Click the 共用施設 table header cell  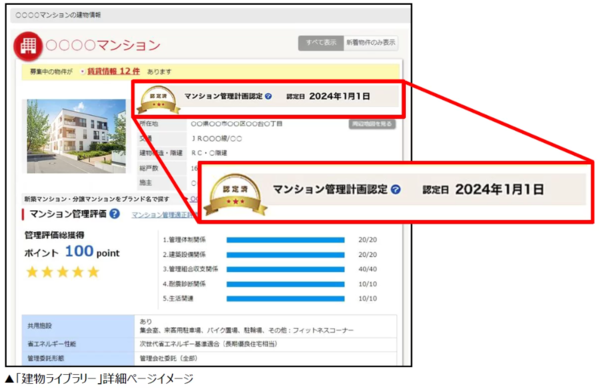point(78,326)
